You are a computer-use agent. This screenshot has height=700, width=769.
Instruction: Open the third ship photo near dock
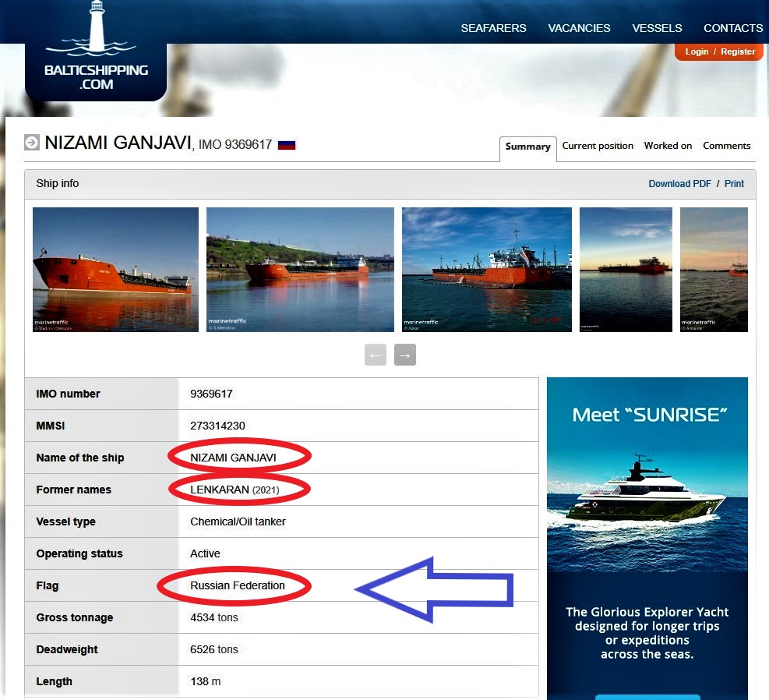486,269
